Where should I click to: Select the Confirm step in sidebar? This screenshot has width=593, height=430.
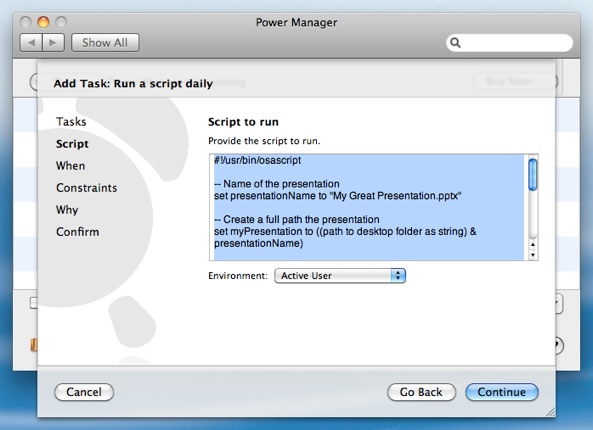78,231
